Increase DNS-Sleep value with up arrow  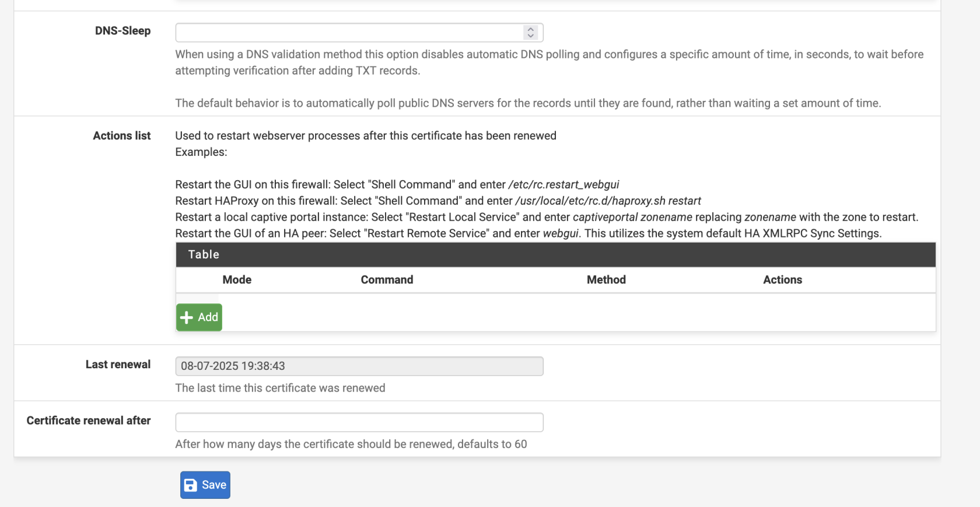tap(530, 29)
